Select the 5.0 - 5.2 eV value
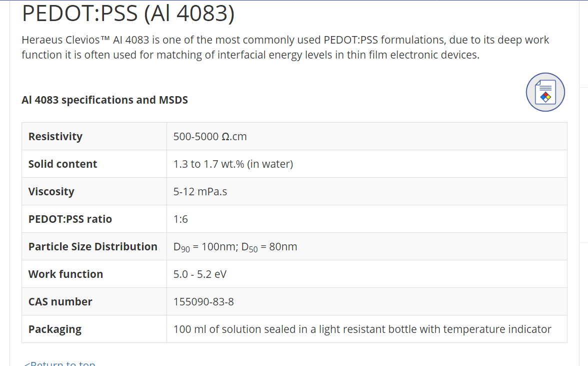The height and width of the screenshot is (366, 588). [200, 274]
